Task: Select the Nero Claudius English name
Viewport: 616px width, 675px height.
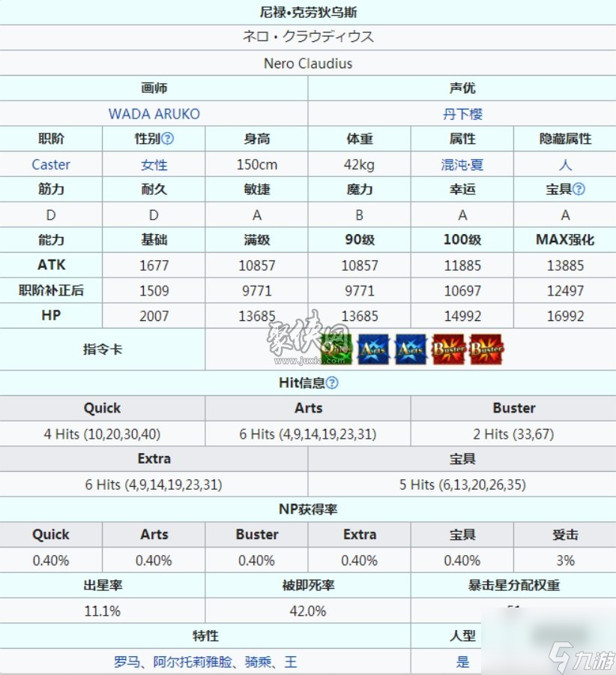Action: (x=308, y=63)
